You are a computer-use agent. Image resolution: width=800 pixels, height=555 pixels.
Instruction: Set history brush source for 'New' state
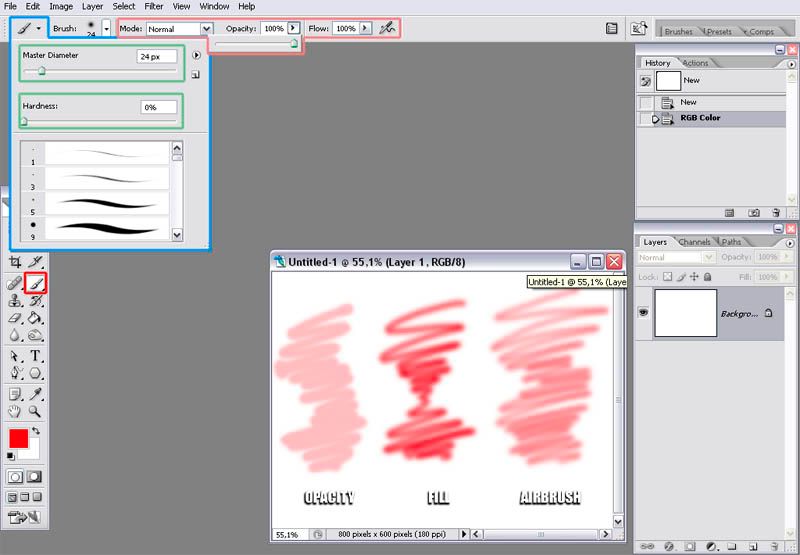[x=646, y=103]
